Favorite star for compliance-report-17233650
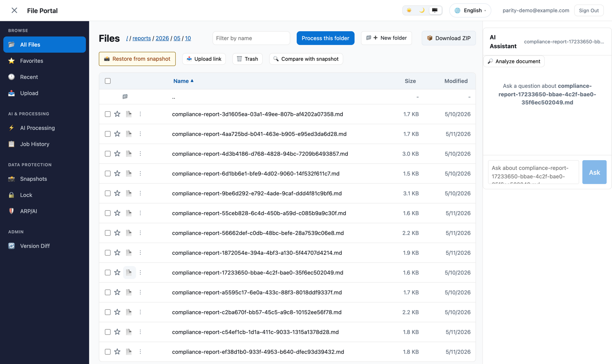 (x=117, y=273)
